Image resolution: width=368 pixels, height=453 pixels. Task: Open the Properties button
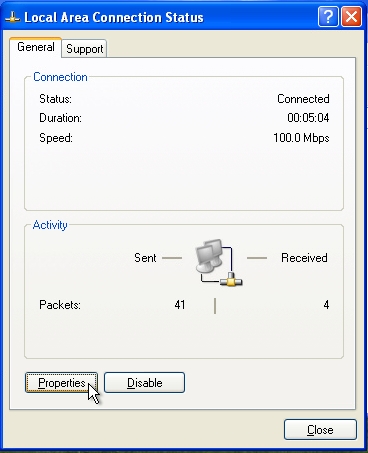[61, 382]
